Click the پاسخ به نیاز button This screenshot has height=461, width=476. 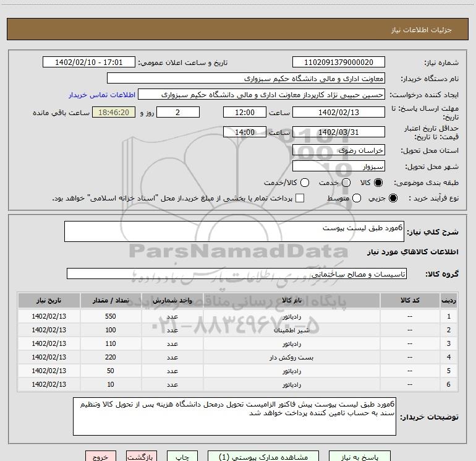coord(359,457)
